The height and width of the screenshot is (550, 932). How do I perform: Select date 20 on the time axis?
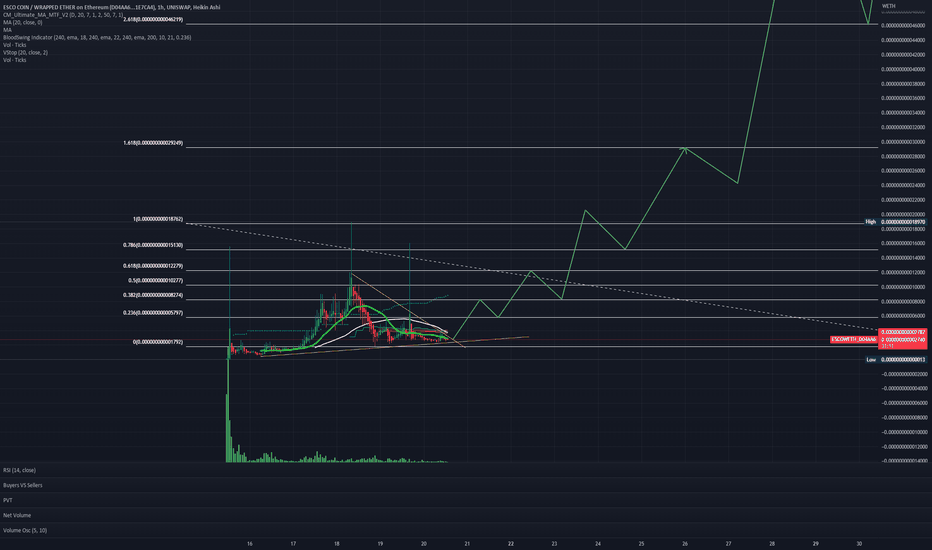tap(424, 543)
